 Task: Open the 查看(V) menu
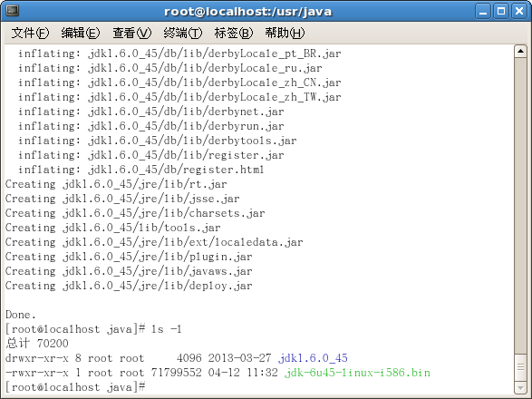coord(132,33)
